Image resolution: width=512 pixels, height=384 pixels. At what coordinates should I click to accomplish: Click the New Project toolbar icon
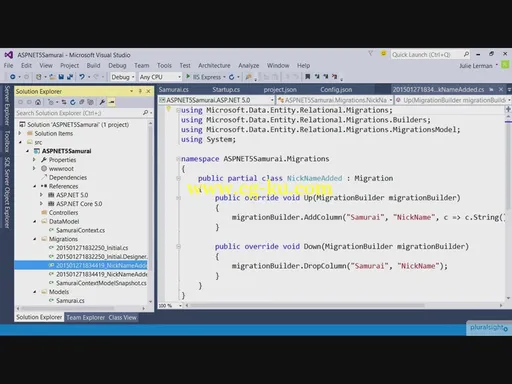tap(39, 77)
